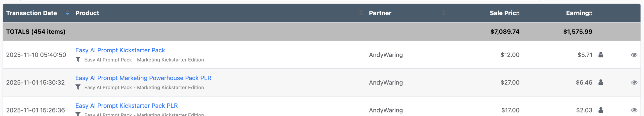
Task: Open Easy AI Prompt Kickstarter Pack PLR link
Action: 126,106
